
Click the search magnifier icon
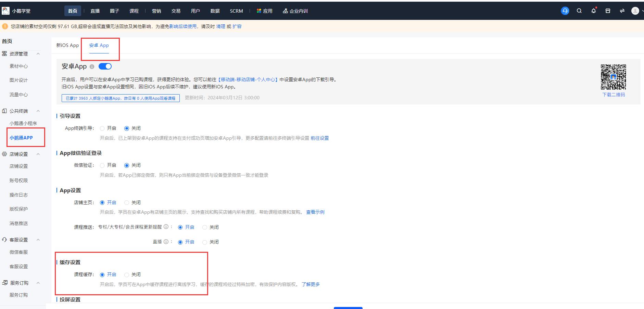pyautogui.click(x=579, y=11)
